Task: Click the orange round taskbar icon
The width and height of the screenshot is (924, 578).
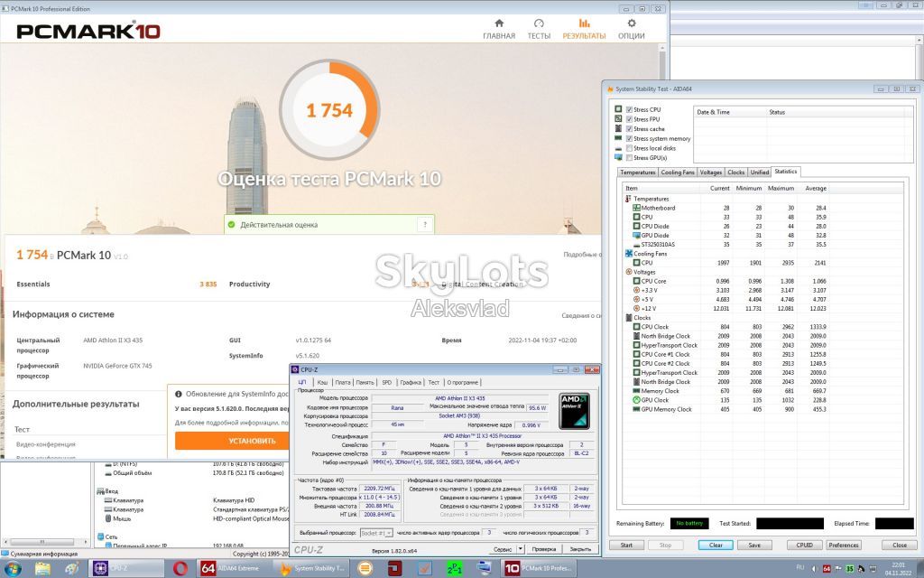Action: click(x=365, y=569)
